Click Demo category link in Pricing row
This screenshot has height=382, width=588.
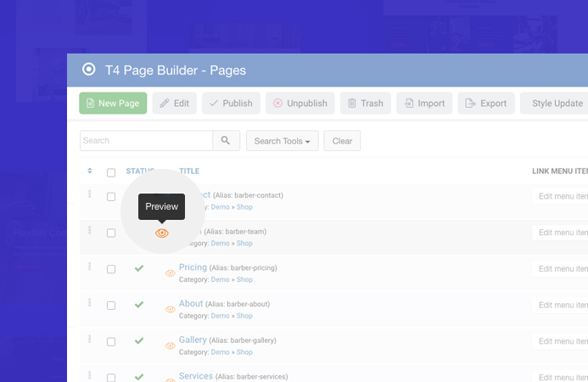click(x=220, y=279)
